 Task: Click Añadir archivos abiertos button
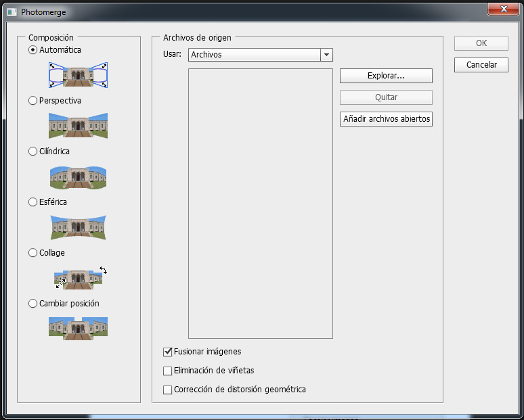(x=386, y=119)
